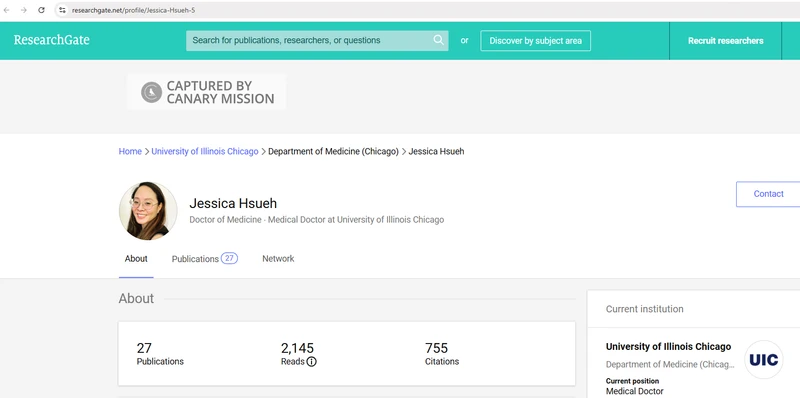800x398 pixels.
Task: Click Department of Medicine under current institution
Action: click(670, 365)
